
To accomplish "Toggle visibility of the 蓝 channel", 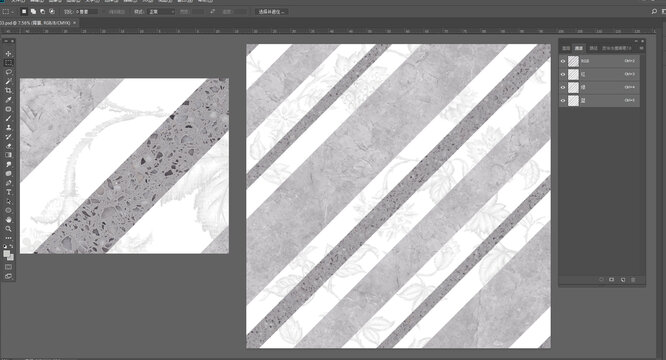I will (x=563, y=101).
